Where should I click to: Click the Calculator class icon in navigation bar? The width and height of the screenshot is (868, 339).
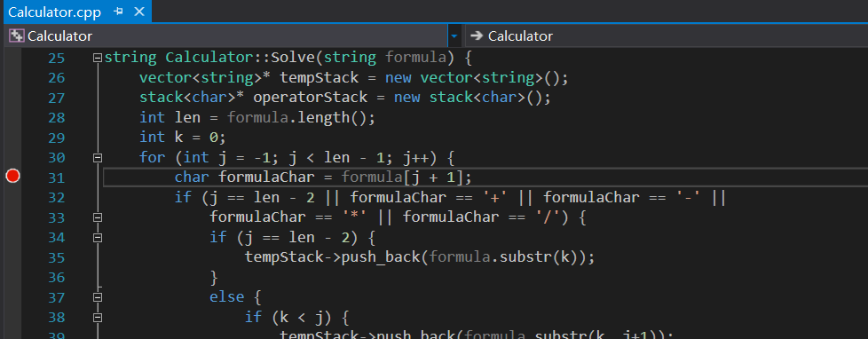[17, 36]
